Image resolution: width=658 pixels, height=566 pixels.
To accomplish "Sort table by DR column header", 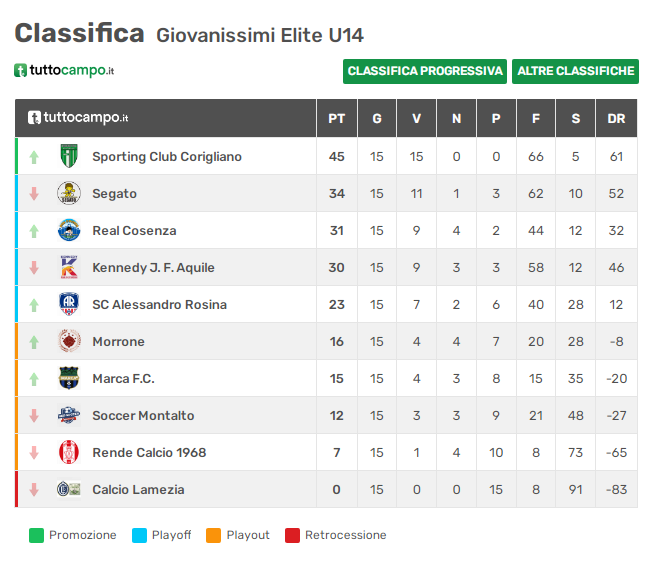I will 616,119.
